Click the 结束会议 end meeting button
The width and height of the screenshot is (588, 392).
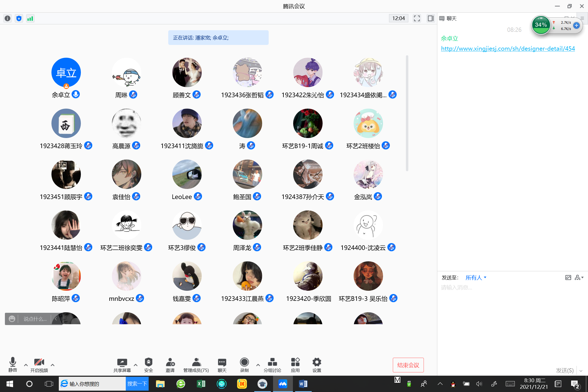[408, 365]
